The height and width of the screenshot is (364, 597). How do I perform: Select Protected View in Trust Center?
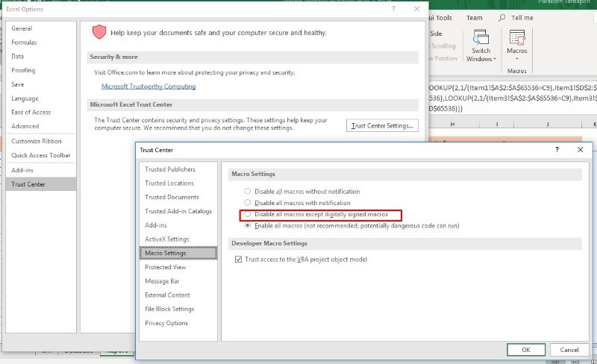(x=166, y=267)
